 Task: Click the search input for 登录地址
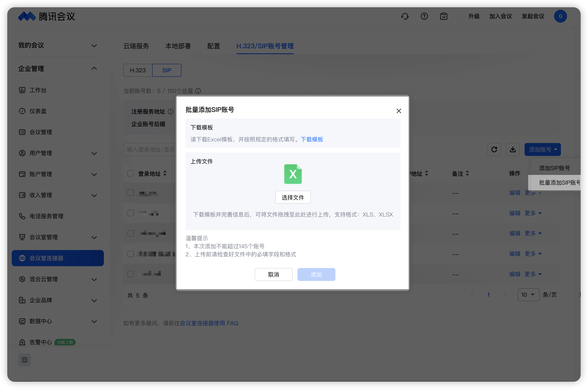coord(150,149)
